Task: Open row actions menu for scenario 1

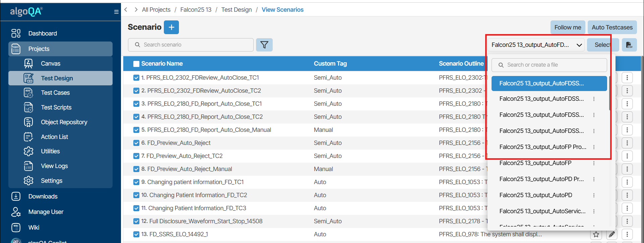Action: tap(627, 78)
